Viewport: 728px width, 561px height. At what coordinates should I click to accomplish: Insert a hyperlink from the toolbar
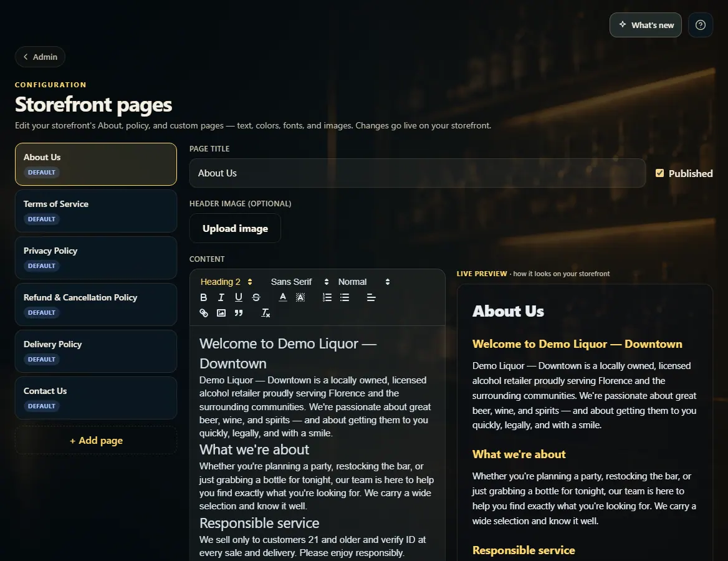[203, 313]
